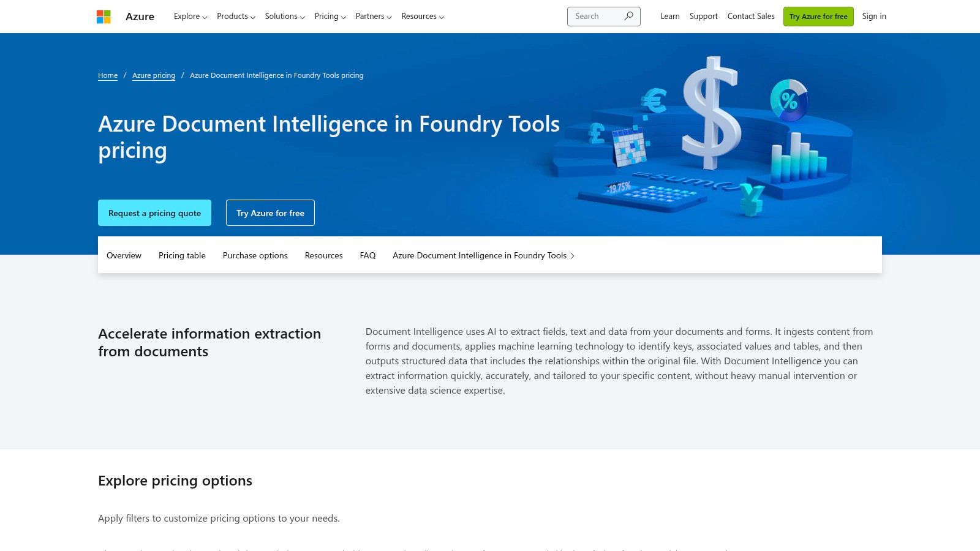This screenshot has height=551, width=980.
Task: Click 'Accelerate information extraction' heading
Action: coord(209,342)
